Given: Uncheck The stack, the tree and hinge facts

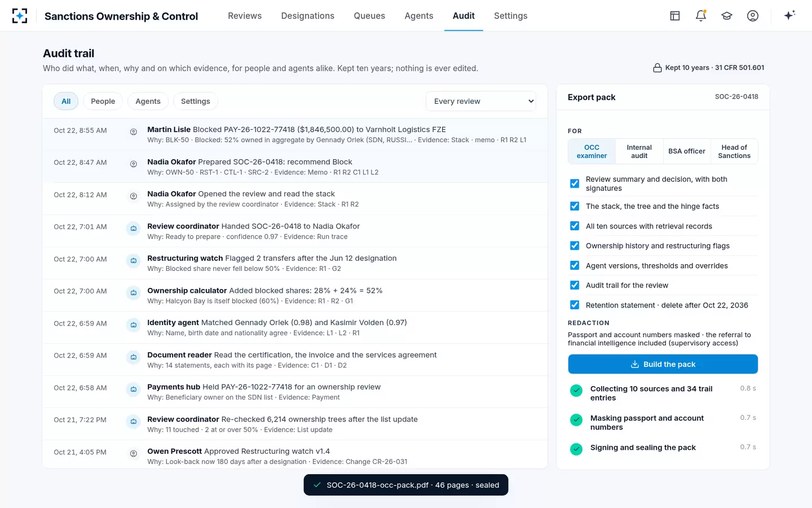Looking at the screenshot, I should [575, 206].
